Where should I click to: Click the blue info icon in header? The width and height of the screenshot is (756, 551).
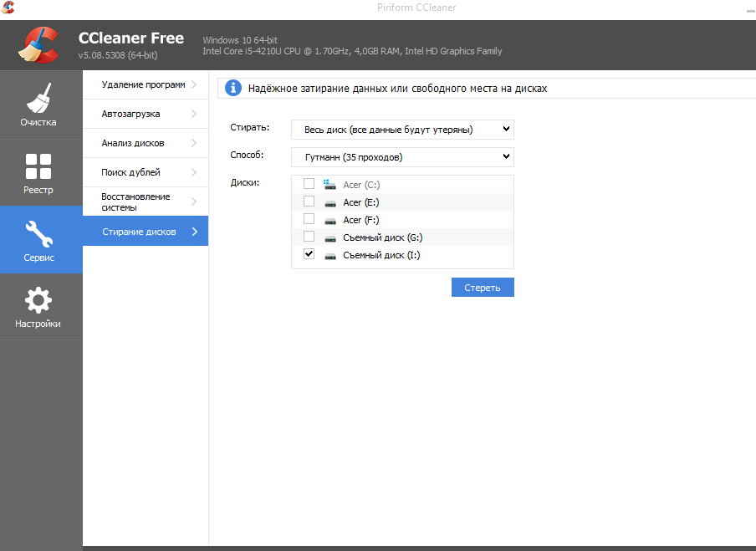point(233,88)
